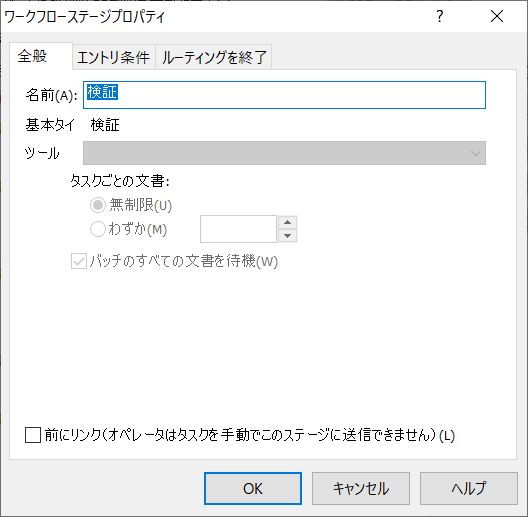
Task: Decrease the document count with the down arrow
Action: (x=288, y=236)
